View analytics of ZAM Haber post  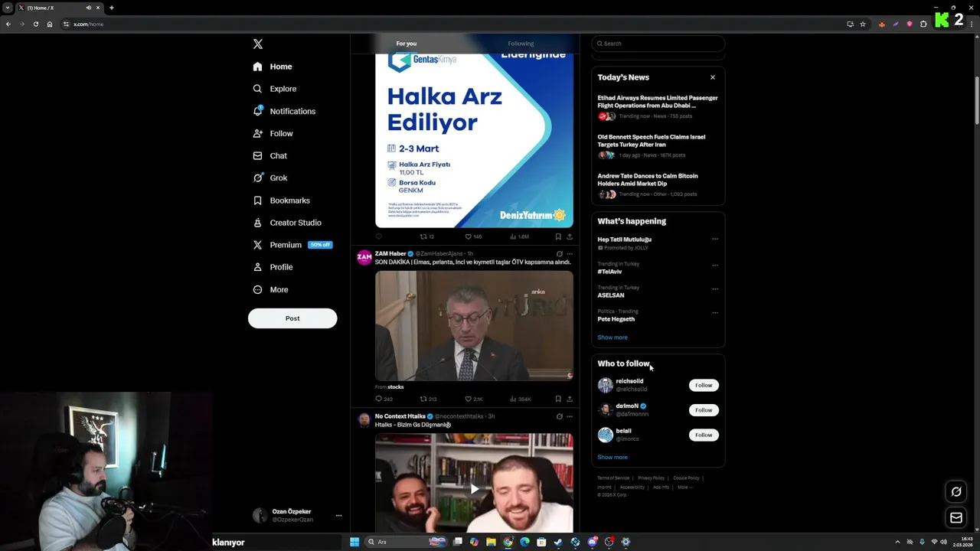coord(520,399)
